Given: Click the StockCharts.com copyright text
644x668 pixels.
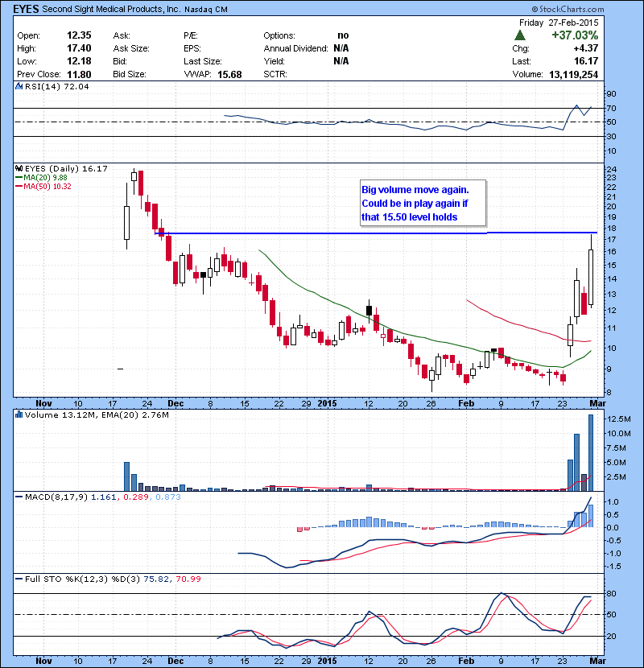Looking at the screenshot, I should click(568, 9).
